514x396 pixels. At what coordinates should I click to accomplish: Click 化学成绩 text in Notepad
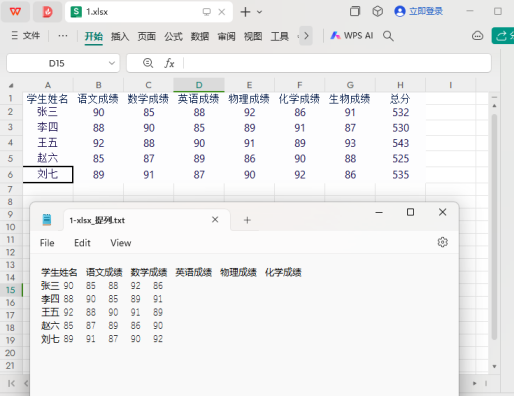(283, 272)
